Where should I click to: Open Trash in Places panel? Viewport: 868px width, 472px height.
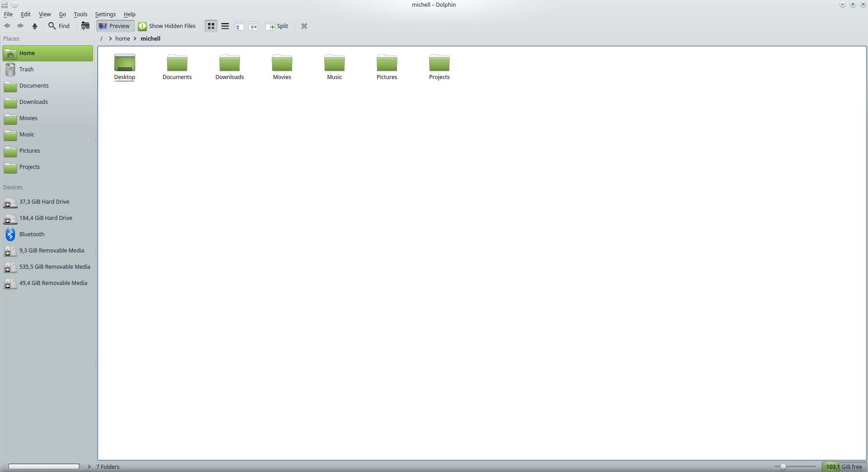coord(47,70)
